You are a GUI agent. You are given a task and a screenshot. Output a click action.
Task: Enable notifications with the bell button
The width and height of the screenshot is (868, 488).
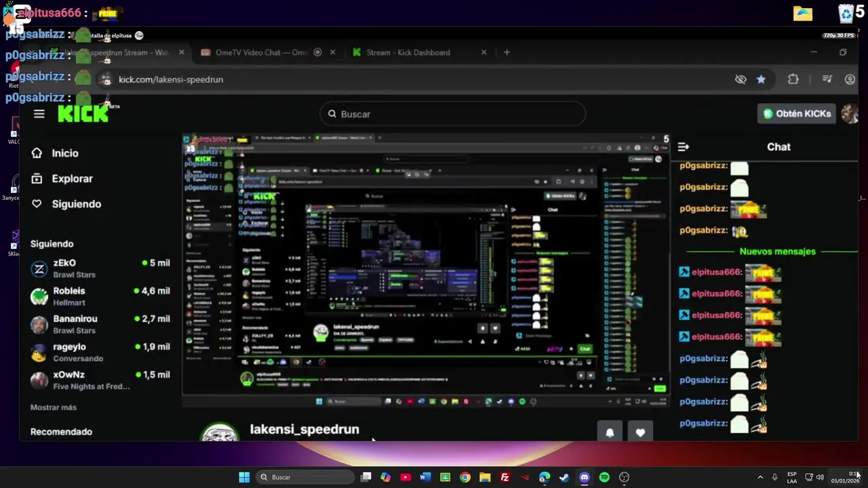click(x=610, y=432)
